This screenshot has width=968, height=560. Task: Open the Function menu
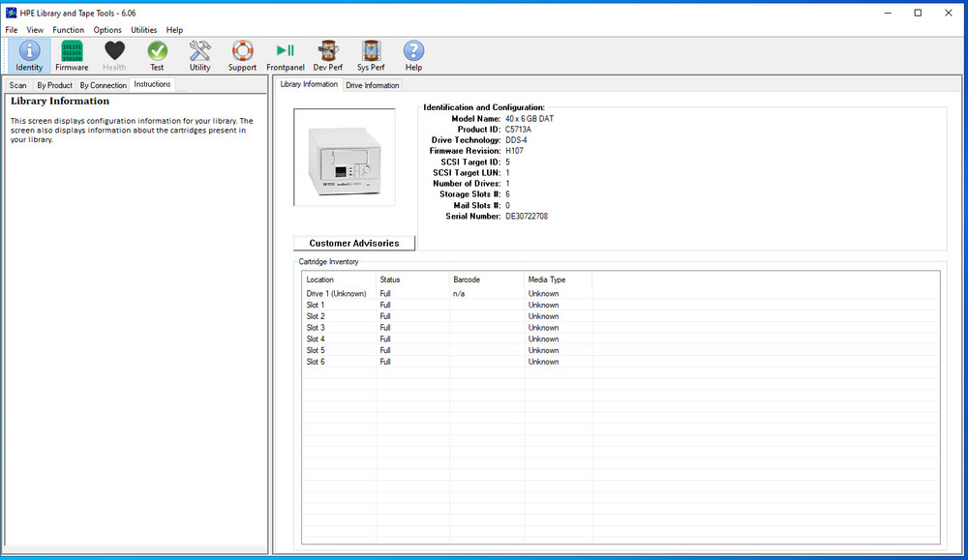tap(68, 30)
